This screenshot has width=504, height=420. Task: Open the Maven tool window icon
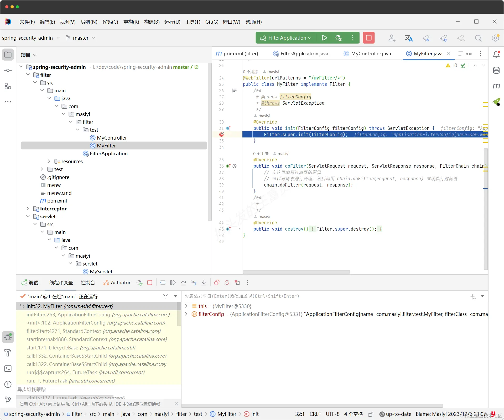pyautogui.click(x=496, y=86)
